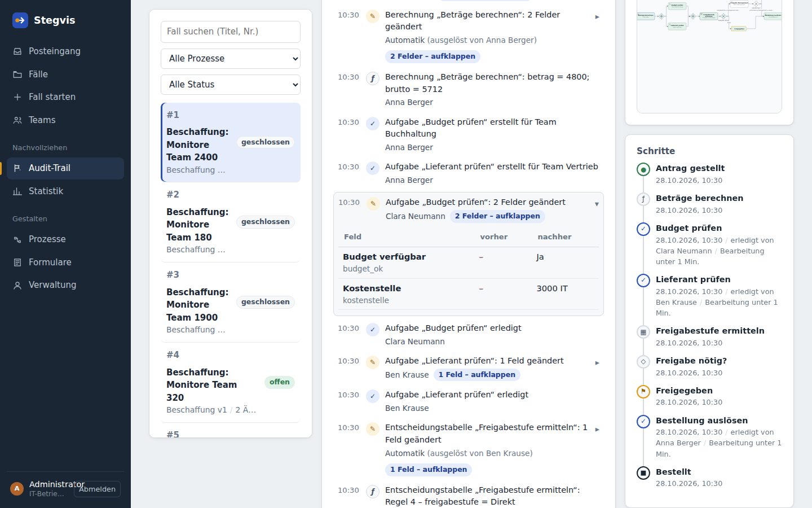Click the Verwaltung user icon
Viewport: 812px width, 508px height.
[x=17, y=285]
